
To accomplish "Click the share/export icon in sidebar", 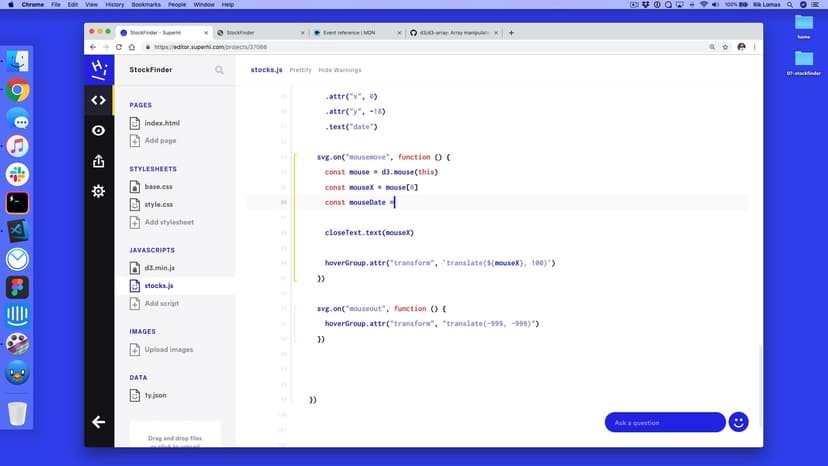I will [x=98, y=161].
